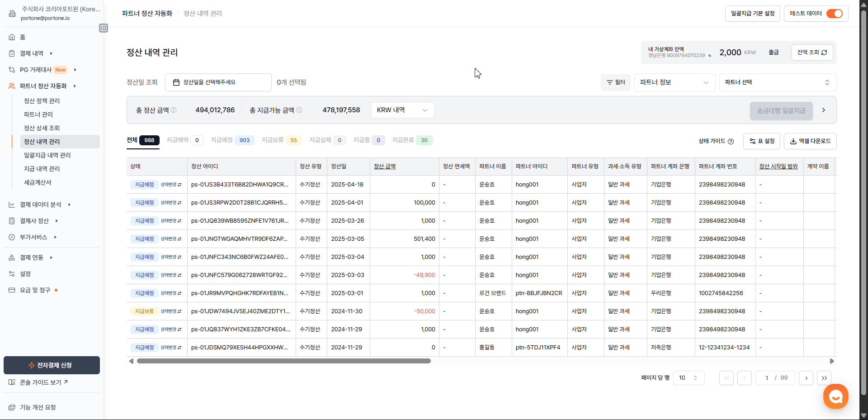
Task: Copy the virtual account number icon
Action: tap(710, 56)
